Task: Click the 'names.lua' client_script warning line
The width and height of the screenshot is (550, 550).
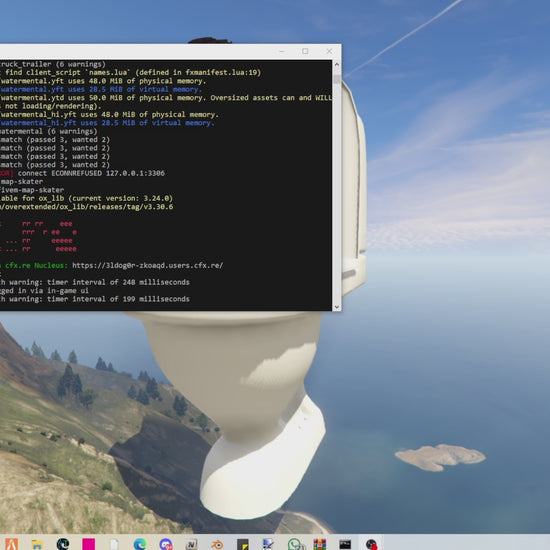Action: click(x=130, y=72)
